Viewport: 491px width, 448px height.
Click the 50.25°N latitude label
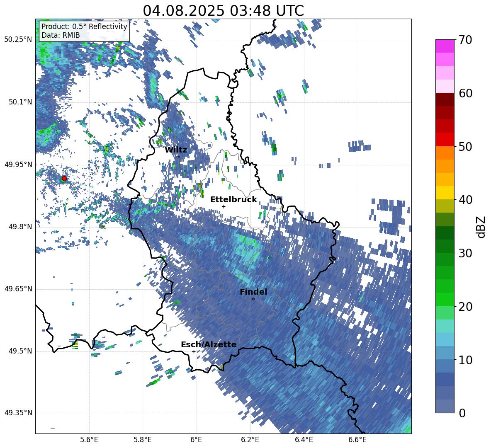click(x=19, y=40)
